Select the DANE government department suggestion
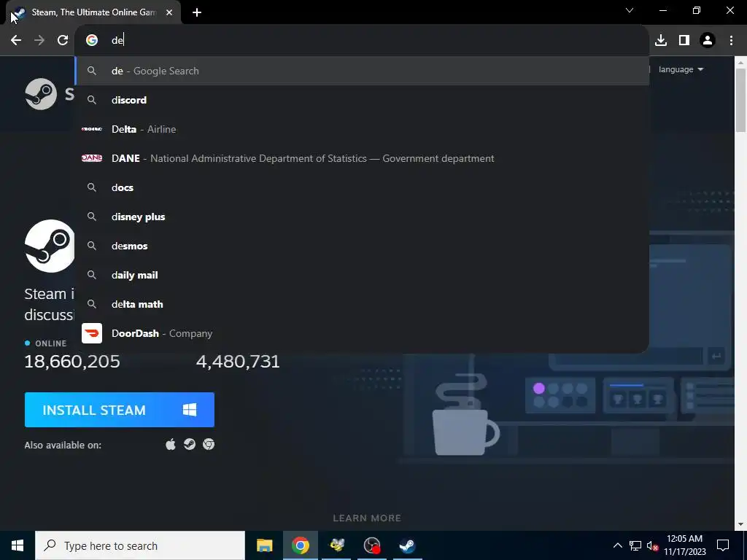This screenshot has width=747, height=560. 362,158
